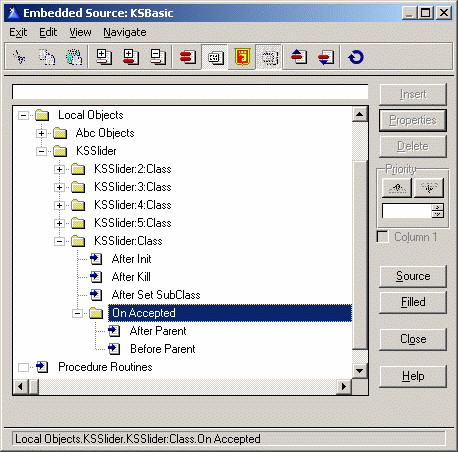Click the tree vertical scrollbar down arrow

359,370
